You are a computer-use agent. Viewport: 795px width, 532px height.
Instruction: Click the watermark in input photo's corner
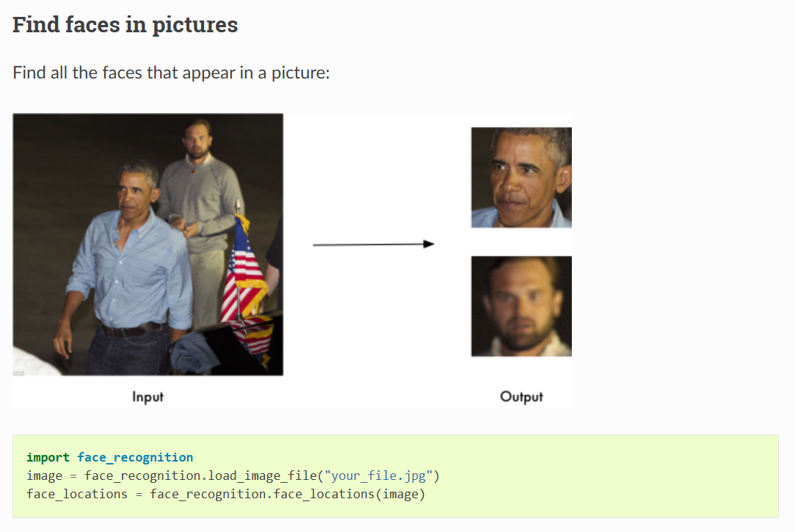pyautogui.click(x=19, y=373)
